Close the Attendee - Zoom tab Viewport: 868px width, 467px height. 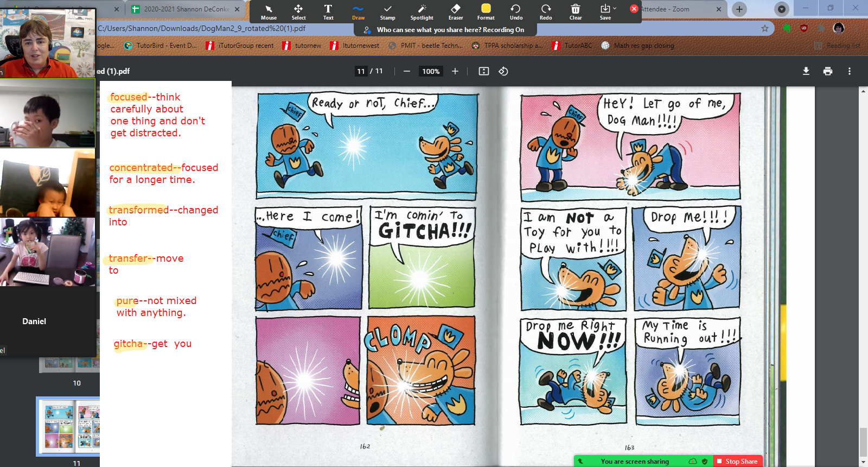719,9
